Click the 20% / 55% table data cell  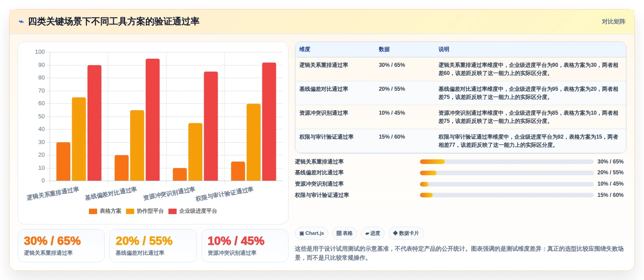point(392,89)
